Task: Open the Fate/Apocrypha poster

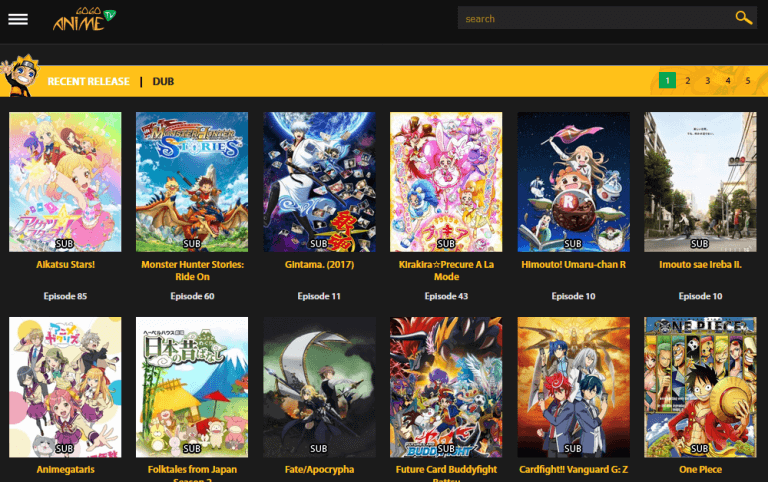Action: click(x=319, y=387)
